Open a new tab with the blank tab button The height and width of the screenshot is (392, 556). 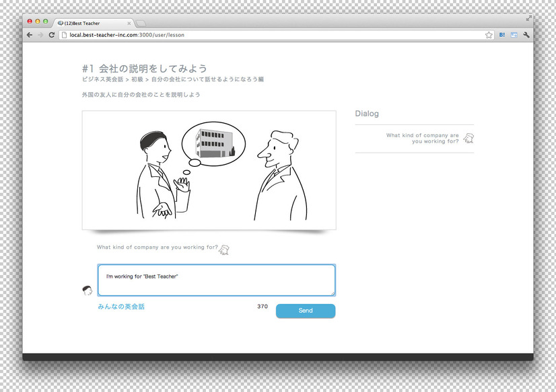pyautogui.click(x=141, y=24)
